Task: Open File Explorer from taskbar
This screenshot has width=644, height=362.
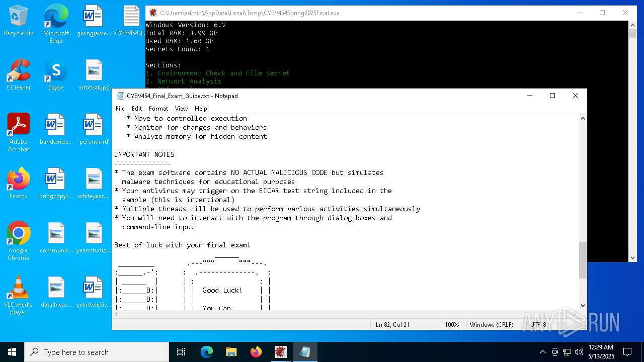Action: click(x=231, y=352)
